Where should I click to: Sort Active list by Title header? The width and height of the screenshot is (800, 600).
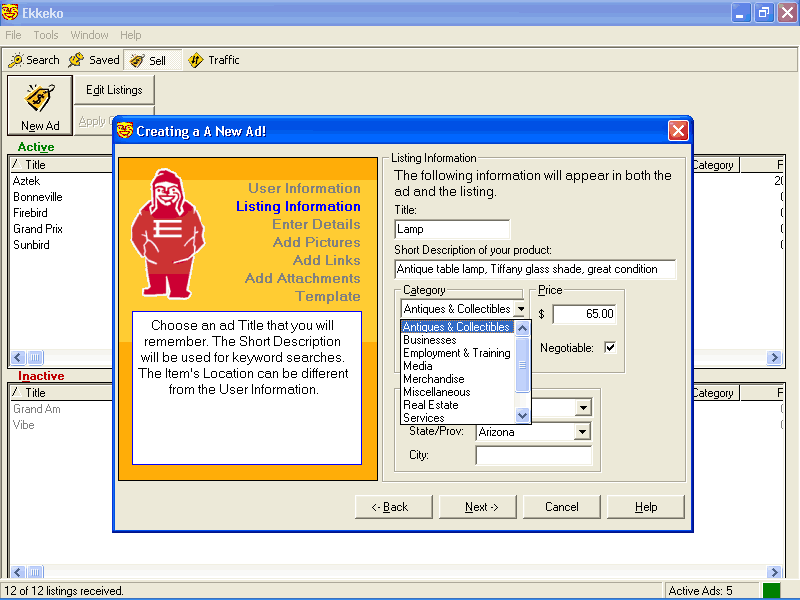pos(60,165)
